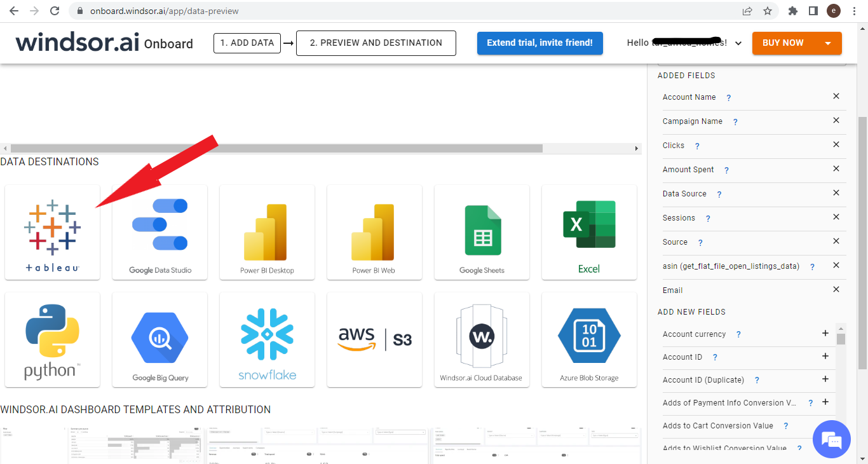Click Extend trial, invite friend button
Viewport: 868px width, 464px height.
[540, 43]
